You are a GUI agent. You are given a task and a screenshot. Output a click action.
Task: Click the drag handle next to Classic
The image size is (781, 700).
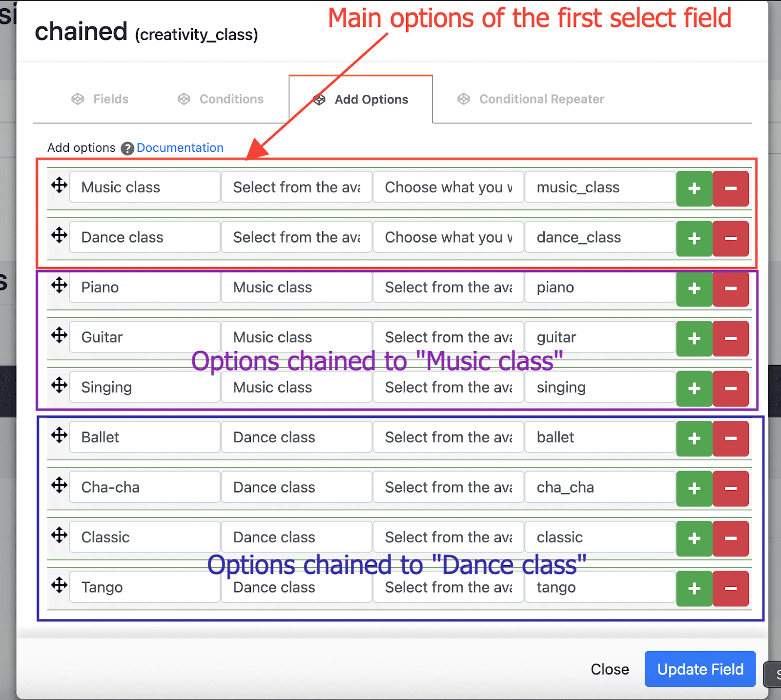coord(59,535)
